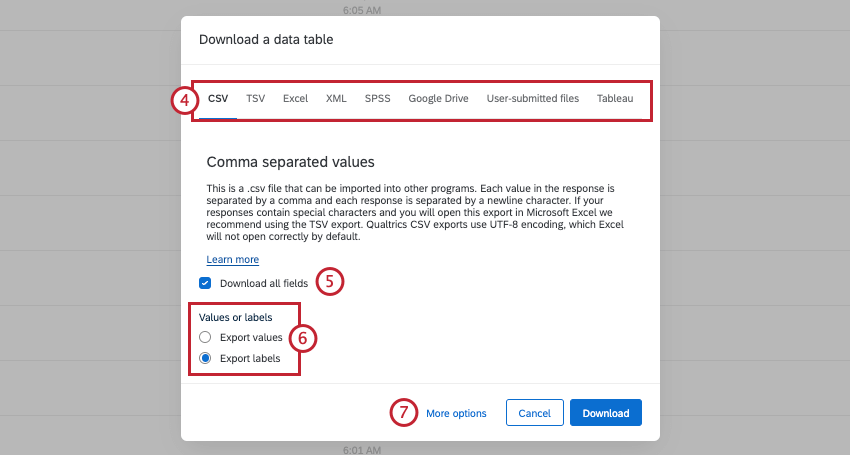Open the Google Drive tab

(438, 99)
